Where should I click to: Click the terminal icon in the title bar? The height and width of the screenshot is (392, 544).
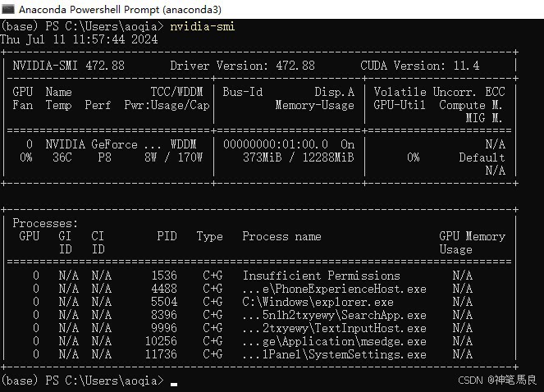point(8,9)
